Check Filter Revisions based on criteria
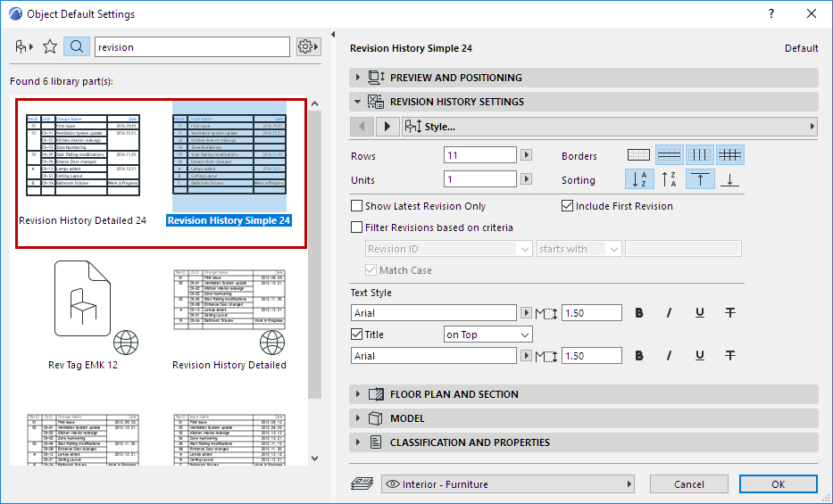Viewport: 833px width, 504px height. click(358, 227)
